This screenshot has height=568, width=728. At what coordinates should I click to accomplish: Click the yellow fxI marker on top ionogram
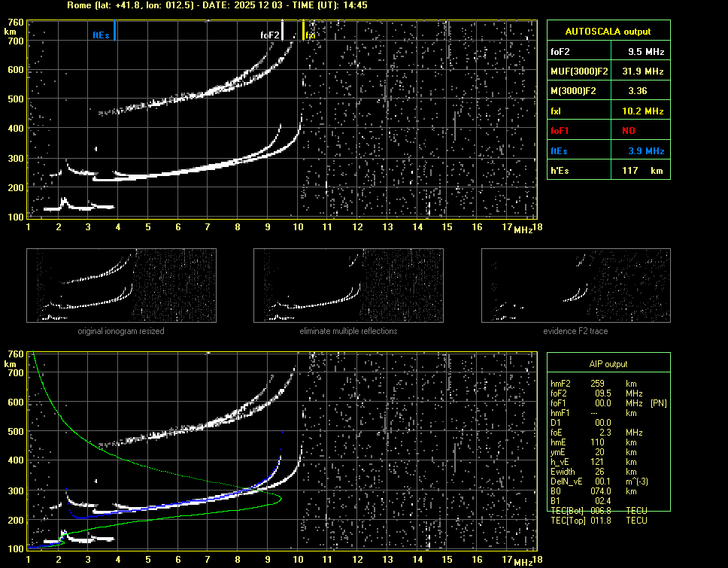pyautogui.click(x=303, y=31)
